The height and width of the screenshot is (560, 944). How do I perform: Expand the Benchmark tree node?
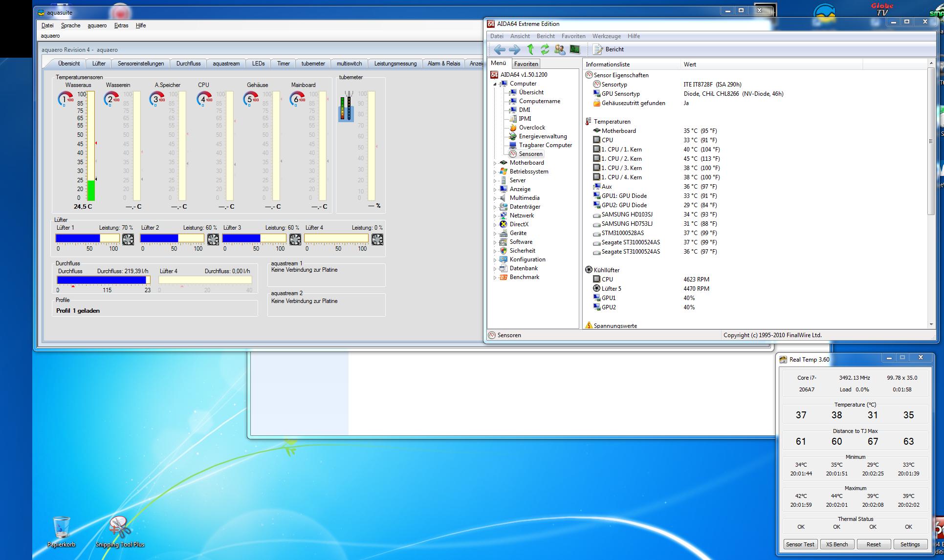pos(495,278)
